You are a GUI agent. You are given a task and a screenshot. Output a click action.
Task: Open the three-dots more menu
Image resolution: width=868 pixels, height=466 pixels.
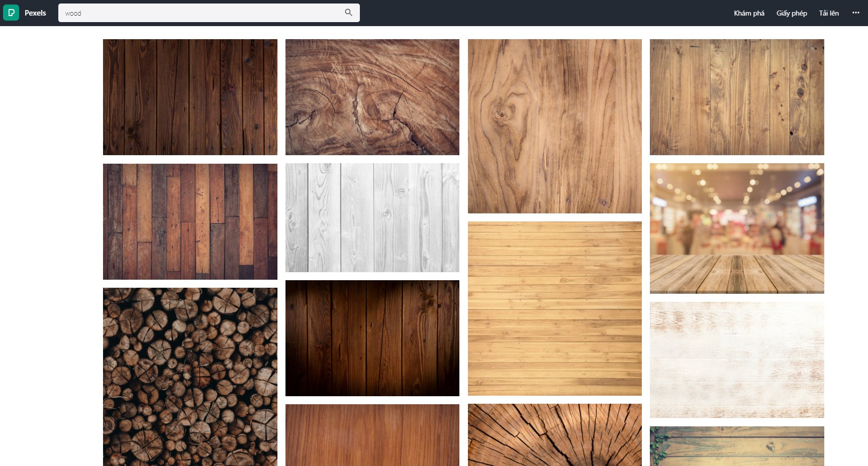(x=855, y=13)
